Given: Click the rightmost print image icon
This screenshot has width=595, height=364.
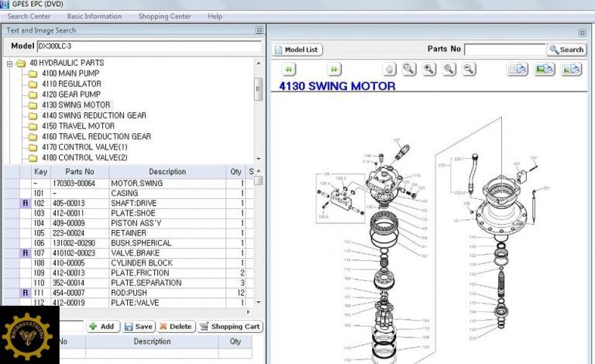Looking at the screenshot, I should click(x=572, y=69).
